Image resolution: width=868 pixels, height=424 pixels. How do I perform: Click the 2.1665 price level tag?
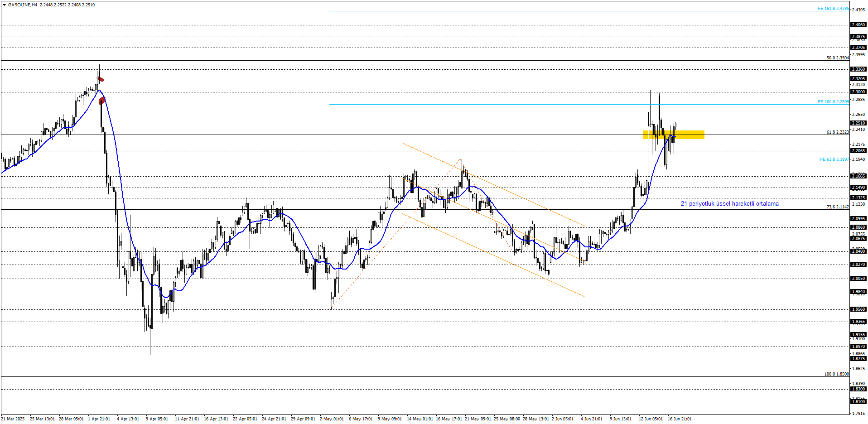click(858, 176)
